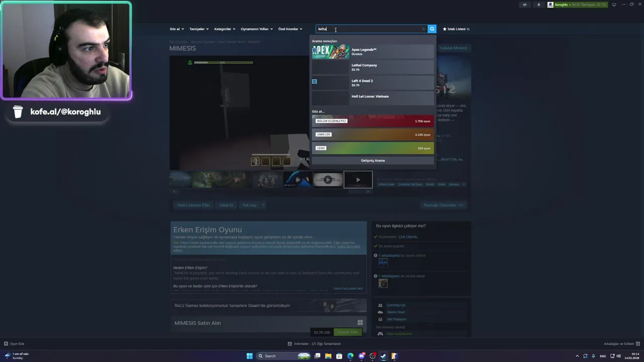Play the selected last video thumbnail

(358, 179)
